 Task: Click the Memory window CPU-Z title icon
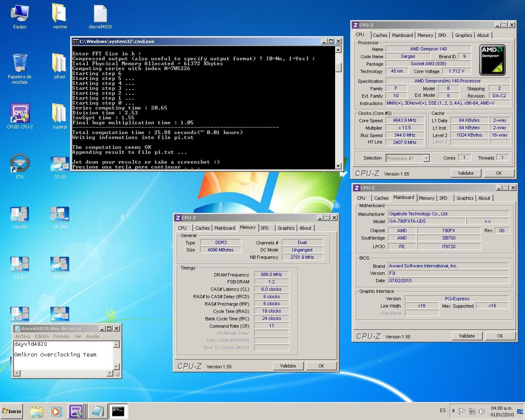[x=178, y=218]
